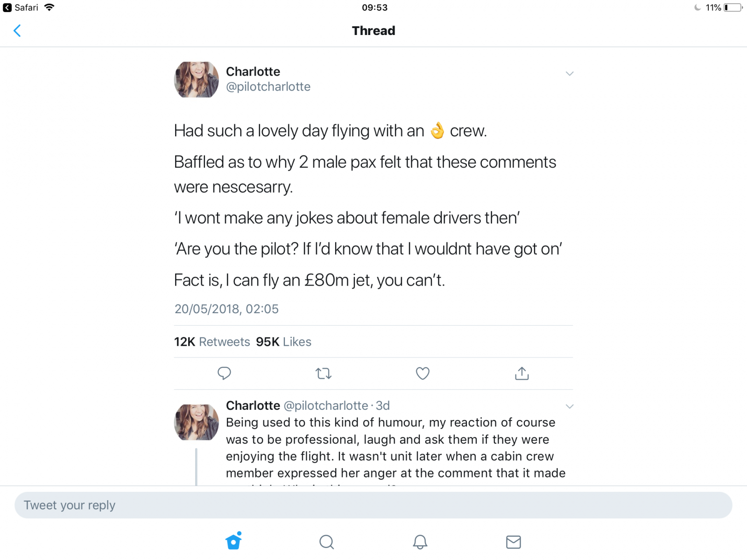Viewport: 747px width, 560px height.
Task: Open @pilotcharlotte handle under main tweet name
Action: 268,87
